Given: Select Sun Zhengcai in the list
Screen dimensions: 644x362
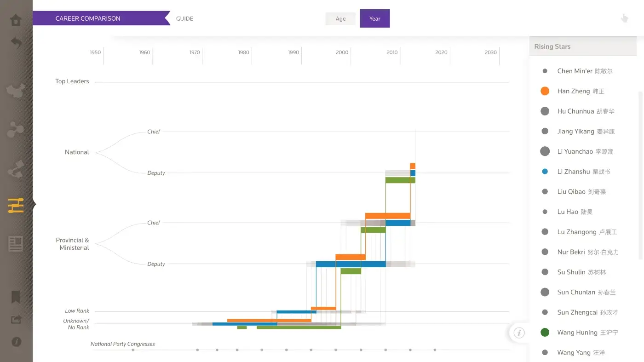Looking at the screenshot, I should tap(580, 312).
